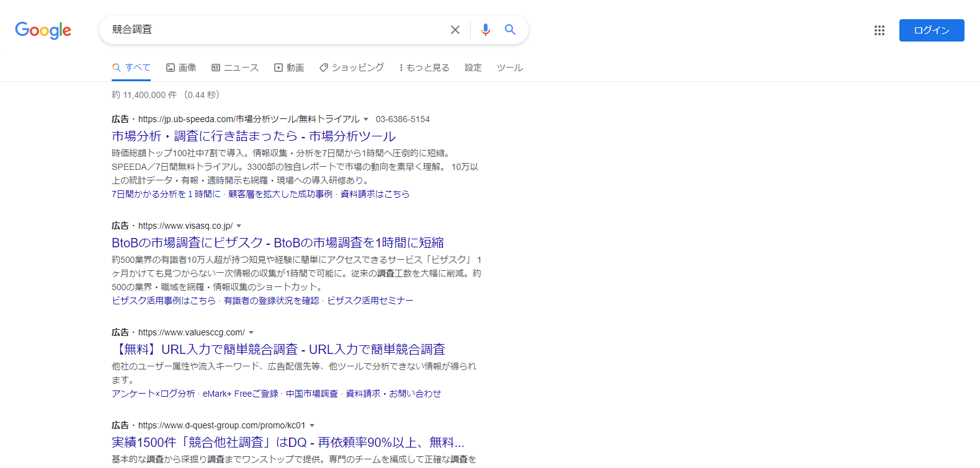Open sitelink 有識者の登録状況を確認
980x468 pixels.
(x=272, y=301)
